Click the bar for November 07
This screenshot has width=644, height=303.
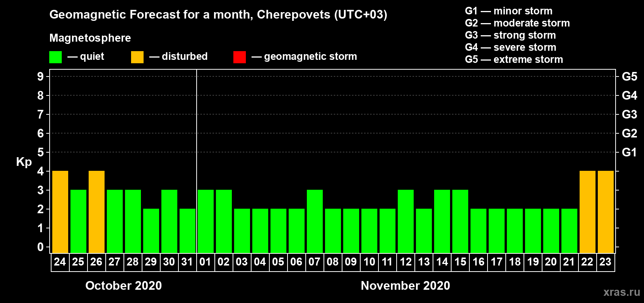(315, 222)
